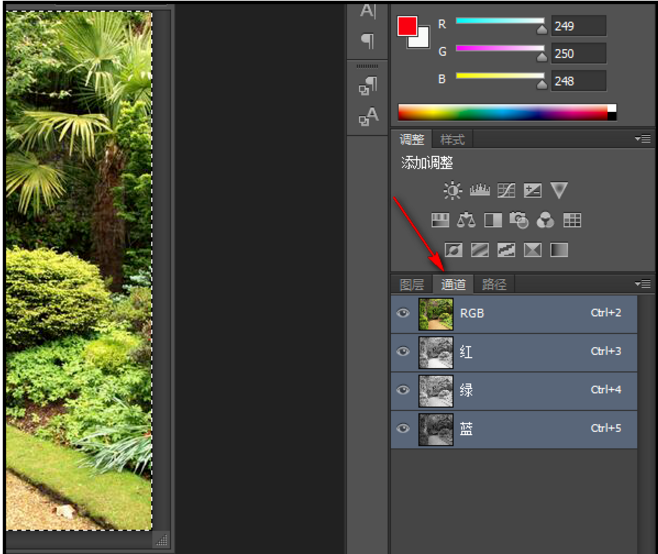Image resolution: width=658 pixels, height=554 pixels.
Task: Click the R value field showing 249
Action: [x=579, y=26]
